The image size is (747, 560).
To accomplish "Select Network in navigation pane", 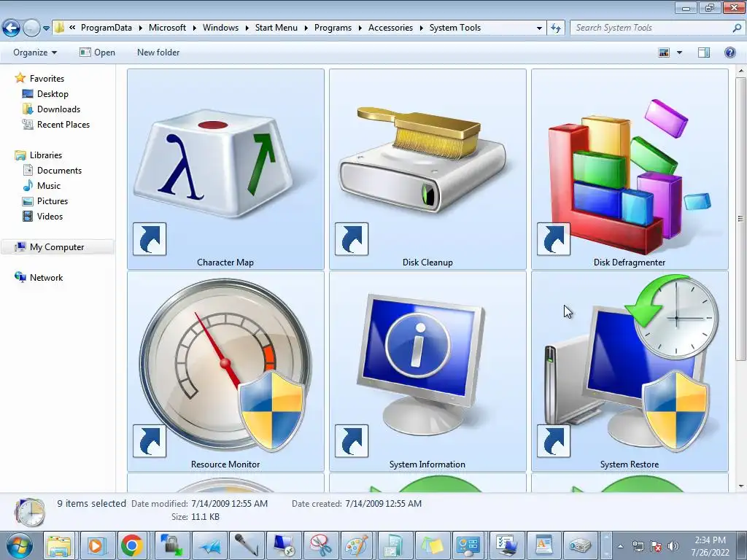I will (46, 277).
